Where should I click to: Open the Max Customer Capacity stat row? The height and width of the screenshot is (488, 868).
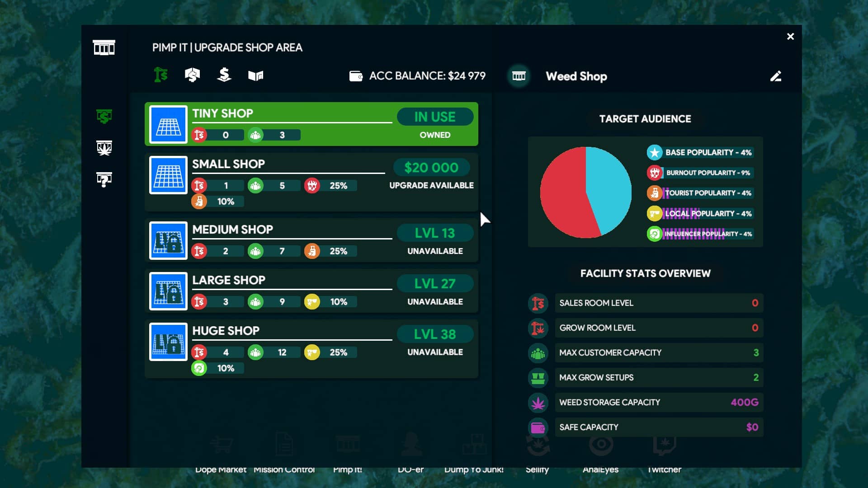(x=646, y=352)
